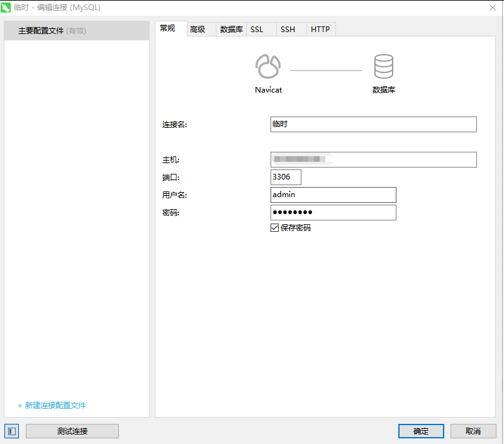This screenshot has width=504, height=444.
Task: Focus the 用户名 field containing admin
Action: click(x=333, y=195)
